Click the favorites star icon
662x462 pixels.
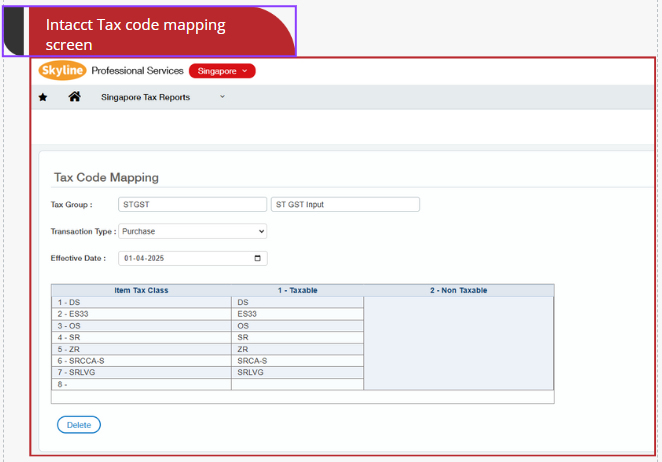[x=43, y=97]
